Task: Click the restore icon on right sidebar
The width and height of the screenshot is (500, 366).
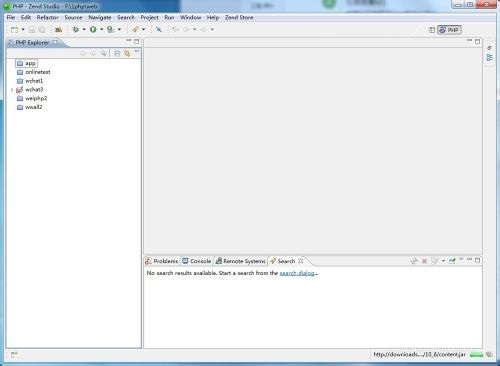Action: [x=490, y=48]
